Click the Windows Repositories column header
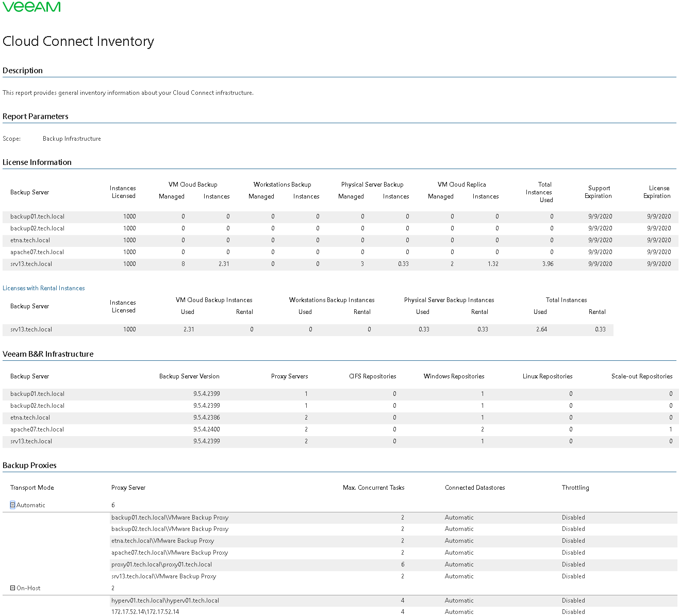The height and width of the screenshot is (616, 679). tap(454, 376)
